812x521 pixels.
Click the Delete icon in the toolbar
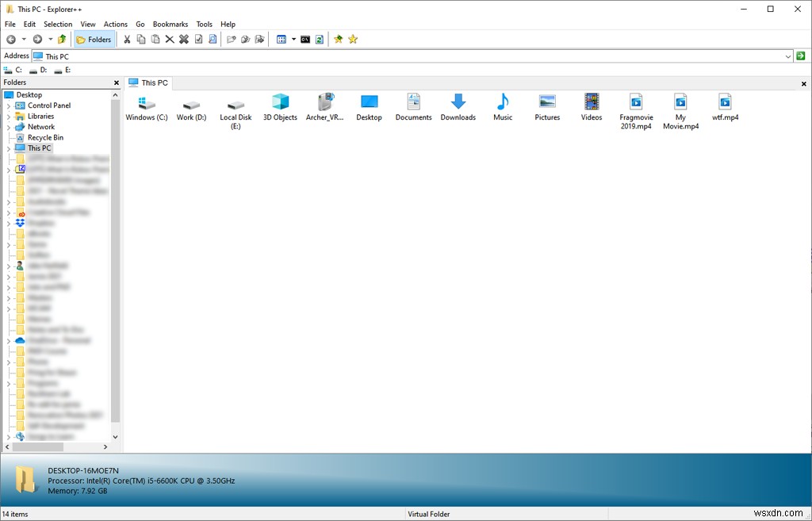coord(169,39)
